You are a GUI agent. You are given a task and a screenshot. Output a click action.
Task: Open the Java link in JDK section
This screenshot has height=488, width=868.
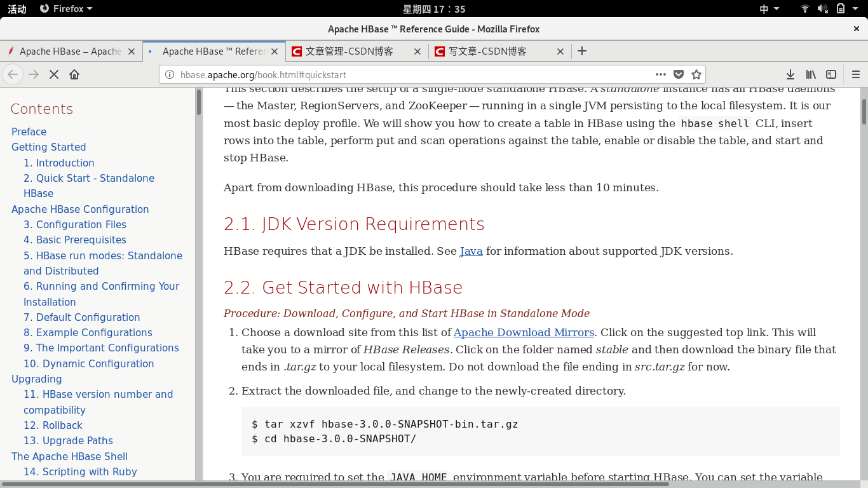tap(471, 251)
